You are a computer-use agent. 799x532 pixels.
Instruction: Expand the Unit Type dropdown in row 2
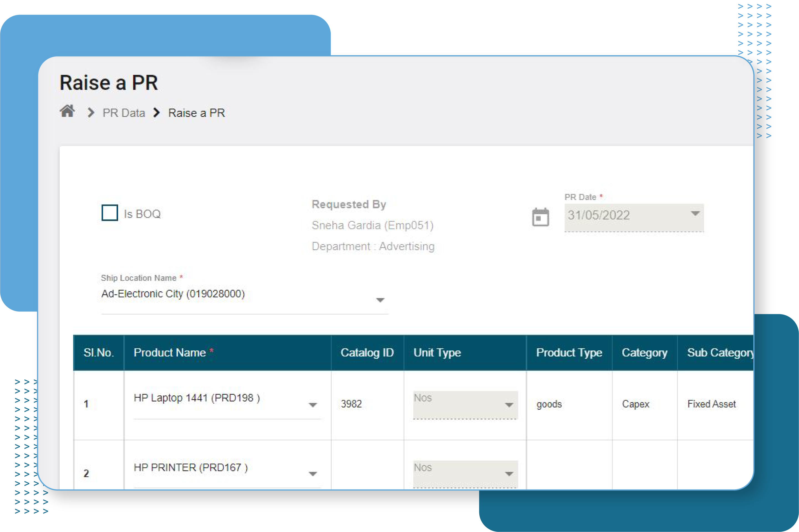508,474
